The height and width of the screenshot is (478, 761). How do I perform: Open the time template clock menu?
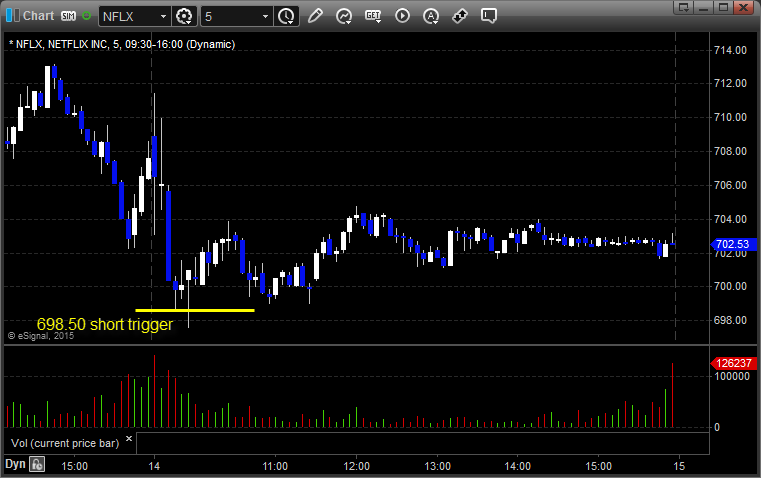pyautogui.click(x=286, y=16)
